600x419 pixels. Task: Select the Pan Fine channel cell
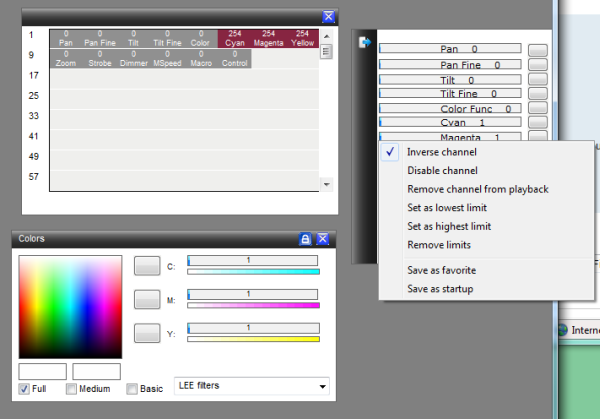pos(100,39)
